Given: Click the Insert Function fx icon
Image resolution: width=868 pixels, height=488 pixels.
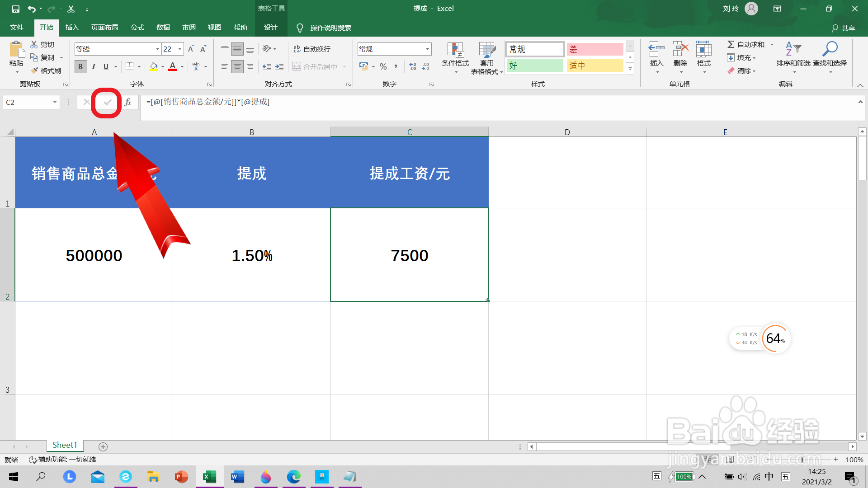Looking at the screenshot, I should click(129, 102).
